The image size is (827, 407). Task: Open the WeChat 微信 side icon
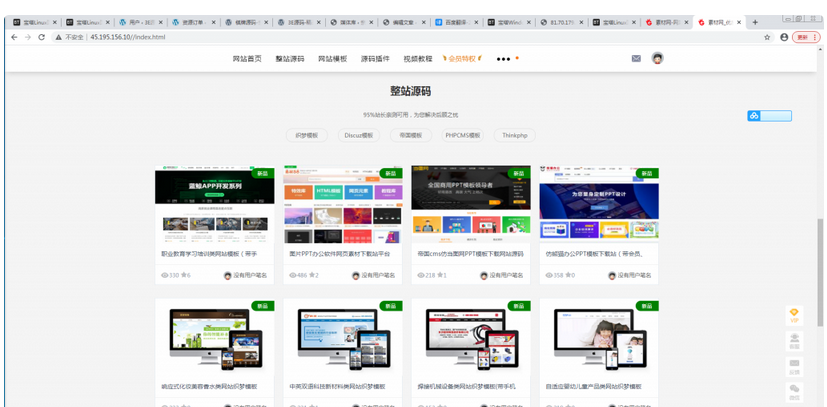794,392
